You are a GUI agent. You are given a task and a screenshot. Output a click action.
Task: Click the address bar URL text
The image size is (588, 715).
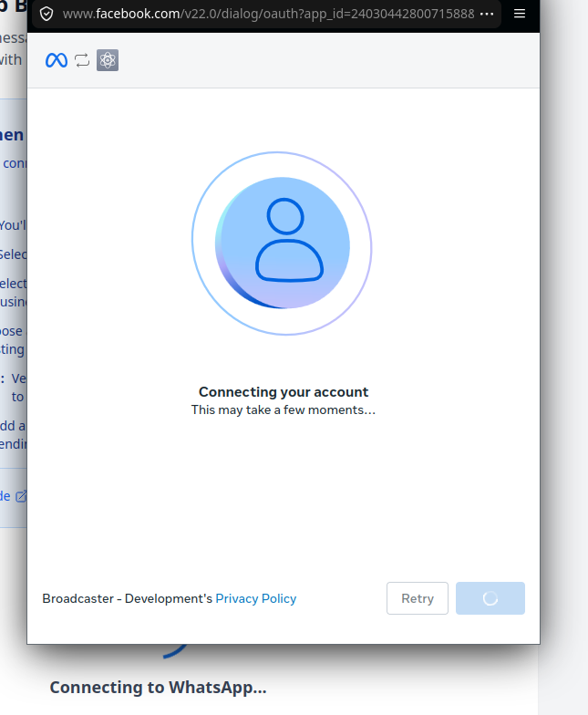[x=268, y=15]
